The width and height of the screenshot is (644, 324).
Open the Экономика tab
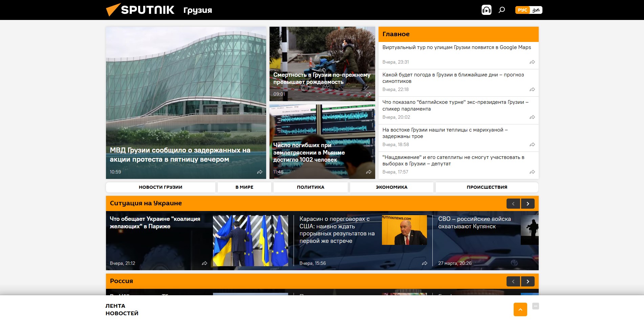[x=392, y=187]
